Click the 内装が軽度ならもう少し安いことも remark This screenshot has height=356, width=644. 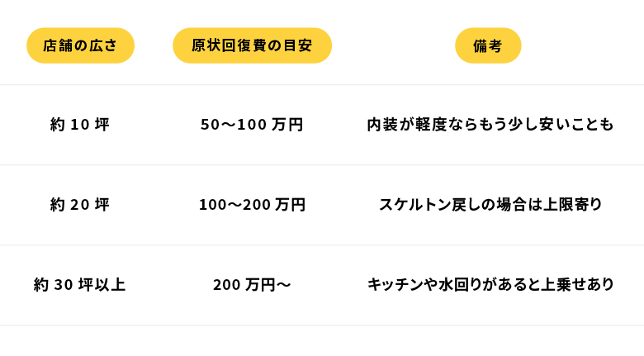click(490, 125)
